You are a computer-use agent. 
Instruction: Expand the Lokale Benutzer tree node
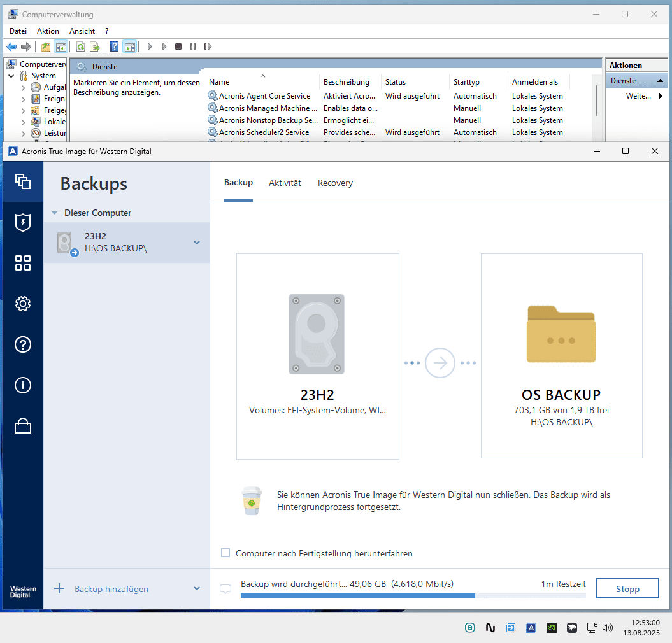click(x=23, y=122)
